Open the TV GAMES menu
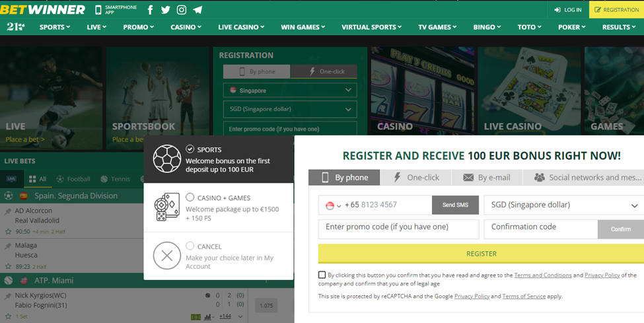Image resolution: width=644 pixels, height=323 pixels. point(437,27)
